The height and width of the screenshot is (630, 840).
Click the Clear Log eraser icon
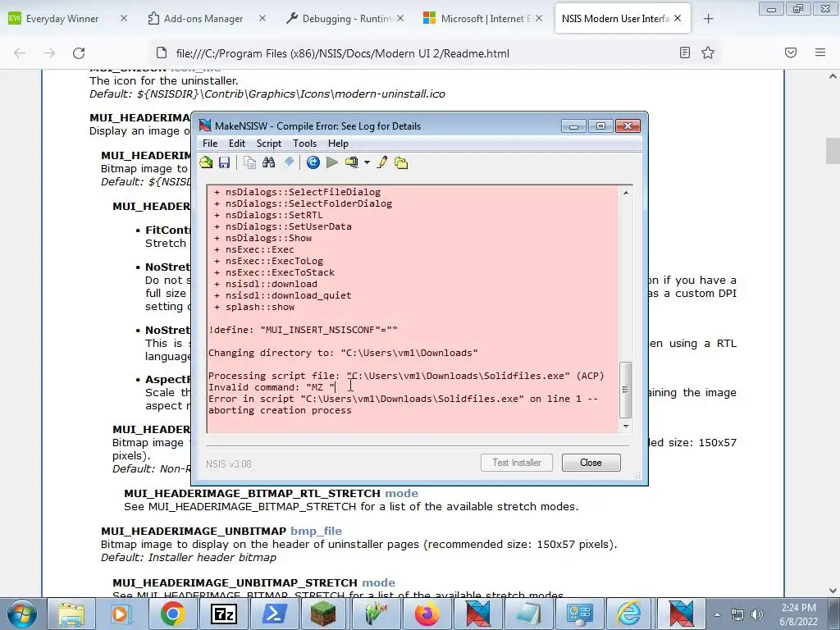pos(288,162)
